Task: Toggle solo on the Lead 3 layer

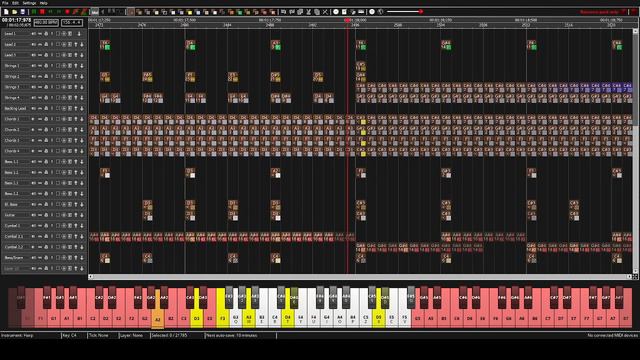Action: point(52,55)
